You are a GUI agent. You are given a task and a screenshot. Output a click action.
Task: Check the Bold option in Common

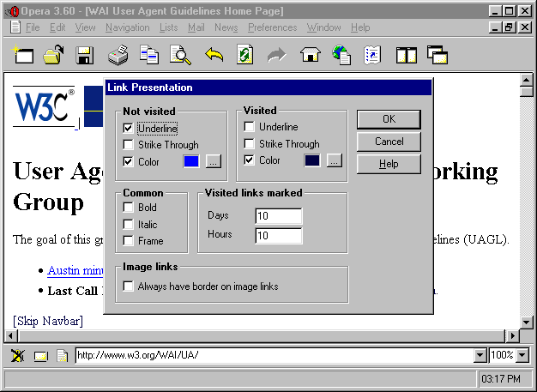point(129,208)
